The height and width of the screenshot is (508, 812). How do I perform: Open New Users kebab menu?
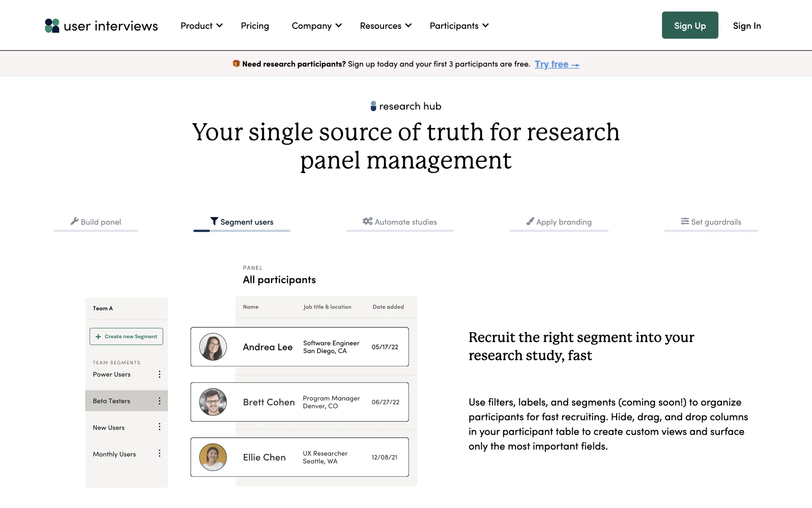[x=159, y=427]
